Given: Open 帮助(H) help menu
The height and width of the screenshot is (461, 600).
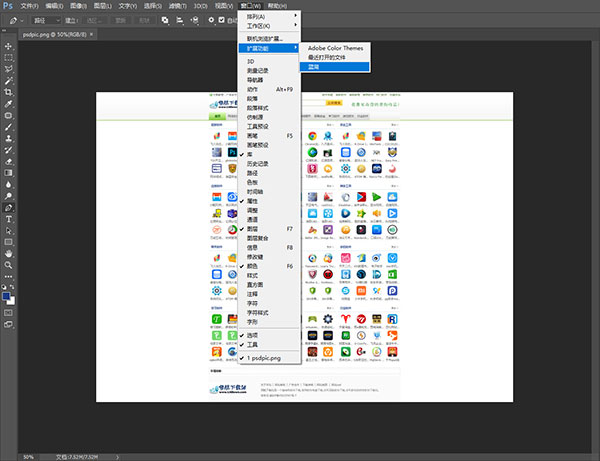Looking at the screenshot, I should pos(277,6).
